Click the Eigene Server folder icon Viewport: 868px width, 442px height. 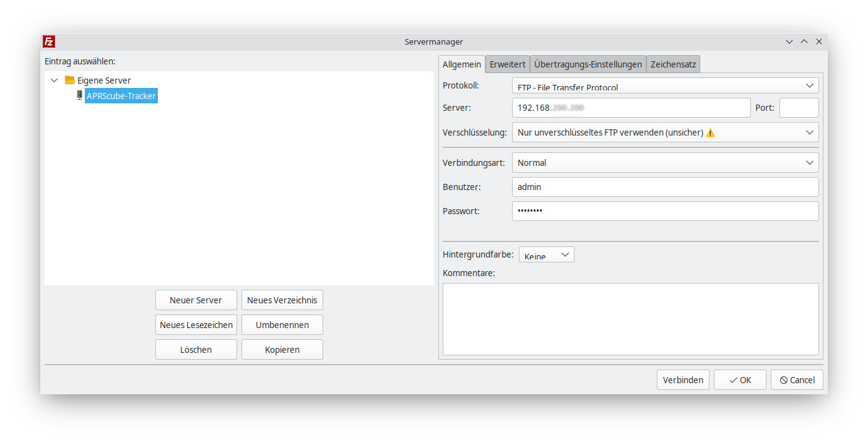click(69, 80)
